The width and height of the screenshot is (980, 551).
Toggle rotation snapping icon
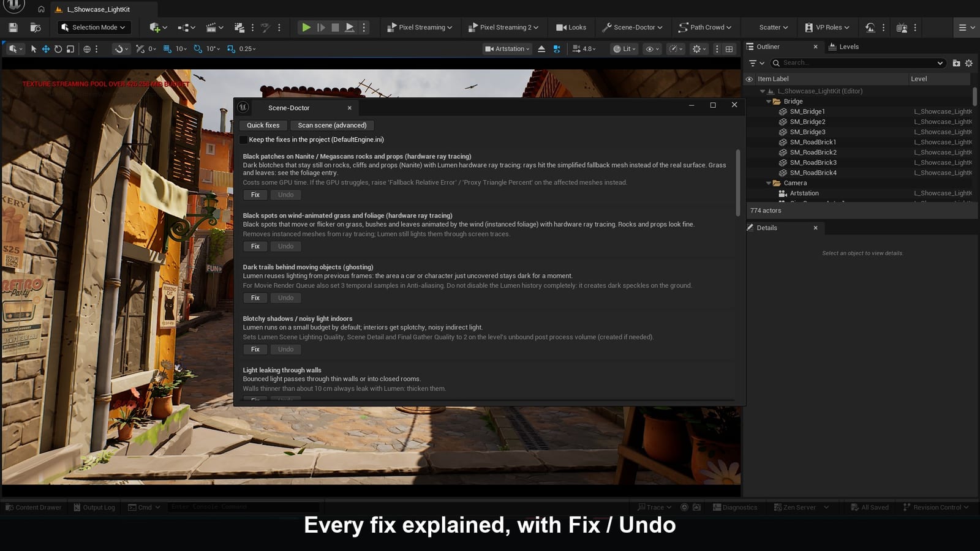pos(198,49)
